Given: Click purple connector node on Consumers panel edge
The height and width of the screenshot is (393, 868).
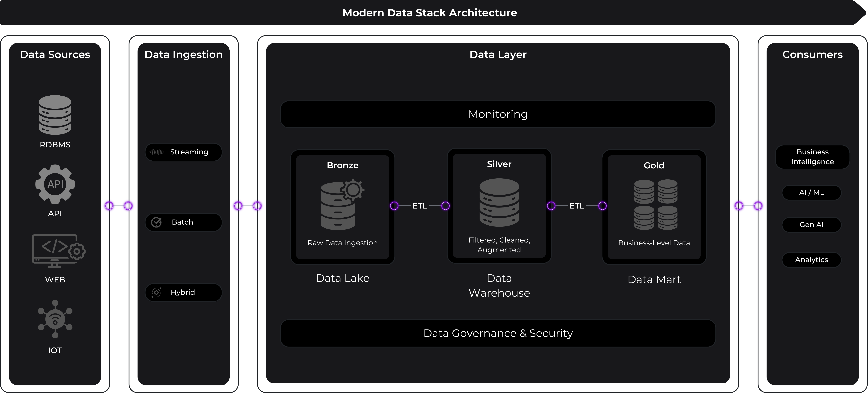Looking at the screenshot, I should pos(758,206).
